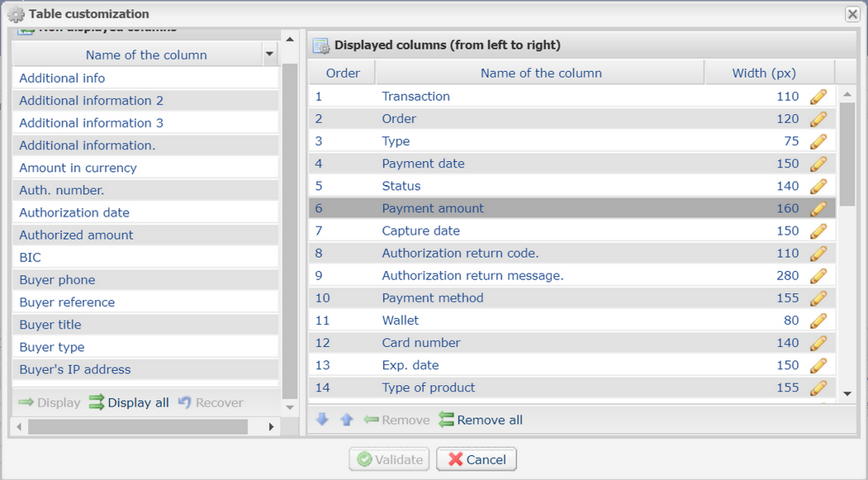This screenshot has height=480, width=868.
Task: Click the pencil icon for Transaction row
Action: pos(818,97)
